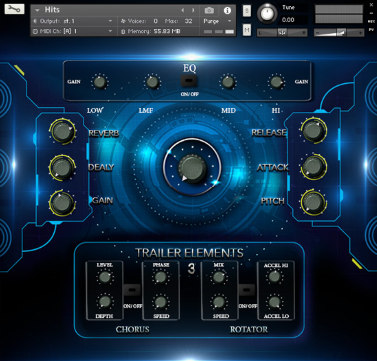
Task: Go to the previous instrument arrow
Action: coord(183,10)
